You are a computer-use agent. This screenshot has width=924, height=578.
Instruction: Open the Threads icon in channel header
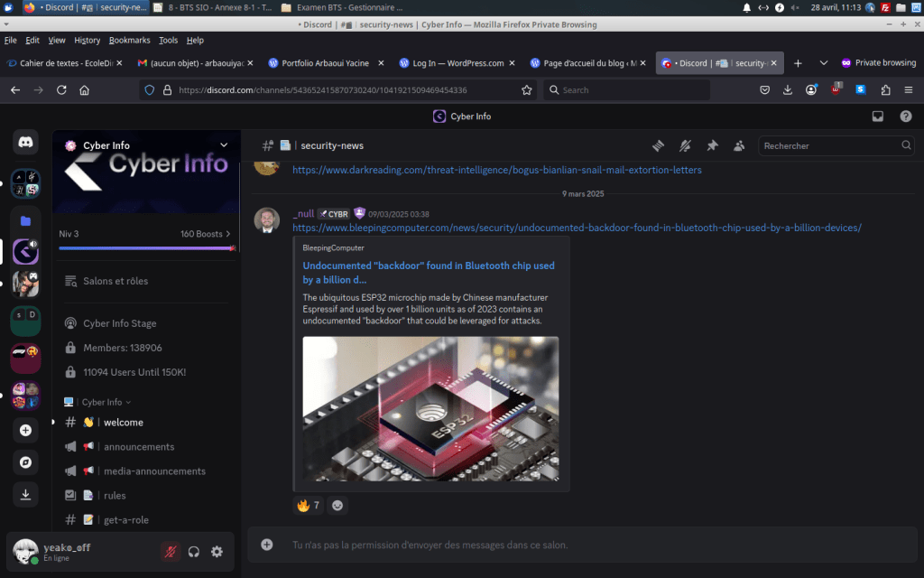pos(659,145)
